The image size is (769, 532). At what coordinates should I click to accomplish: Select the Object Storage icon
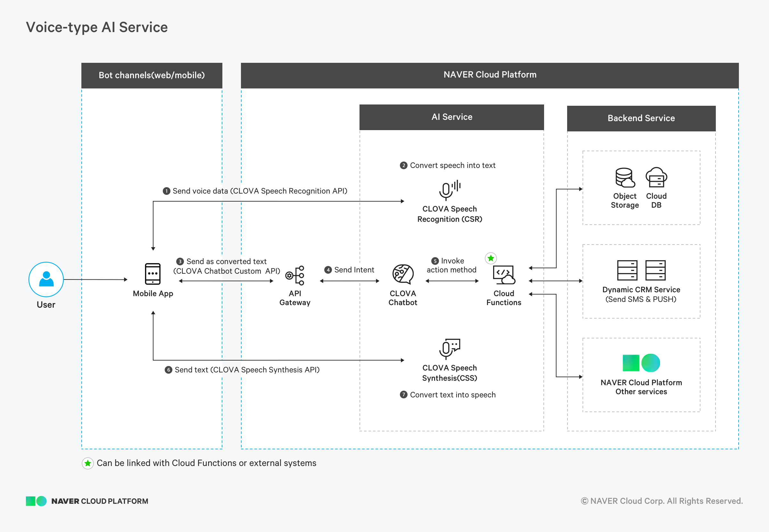click(625, 177)
